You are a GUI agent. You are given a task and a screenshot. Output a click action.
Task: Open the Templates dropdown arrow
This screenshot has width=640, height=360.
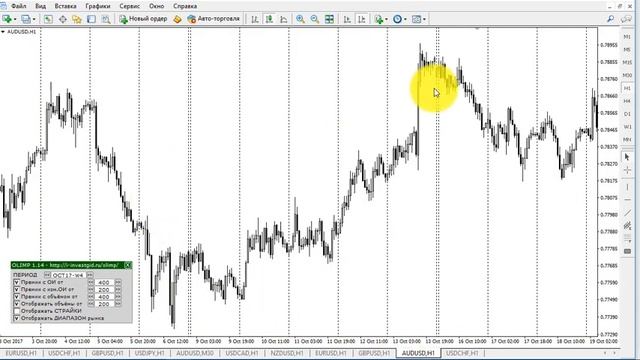[x=424, y=19]
